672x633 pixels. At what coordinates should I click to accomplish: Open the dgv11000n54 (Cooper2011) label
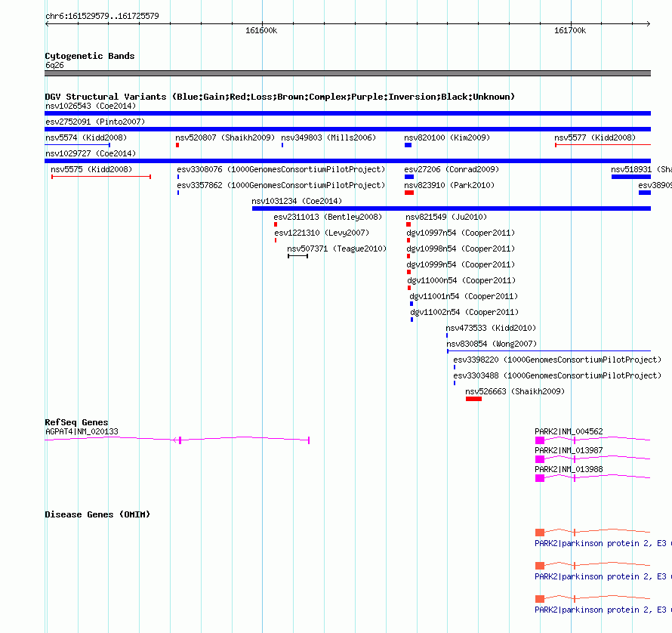click(461, 280)
